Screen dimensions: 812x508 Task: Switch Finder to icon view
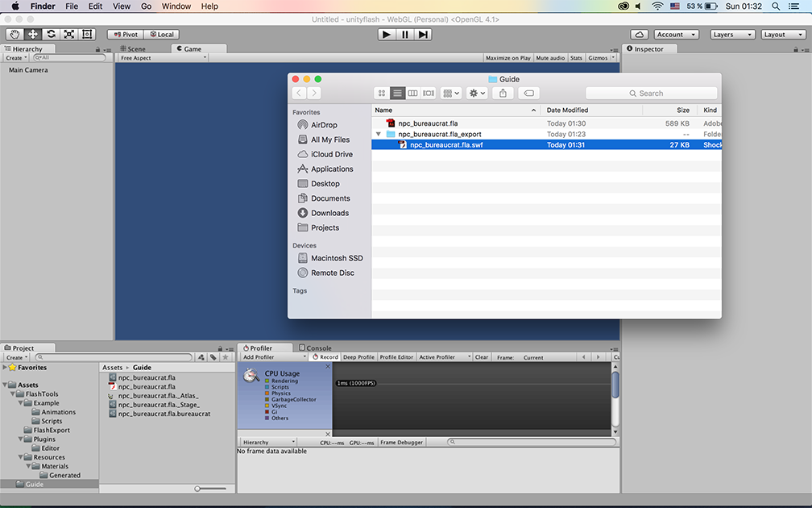(x=382, y=94)
